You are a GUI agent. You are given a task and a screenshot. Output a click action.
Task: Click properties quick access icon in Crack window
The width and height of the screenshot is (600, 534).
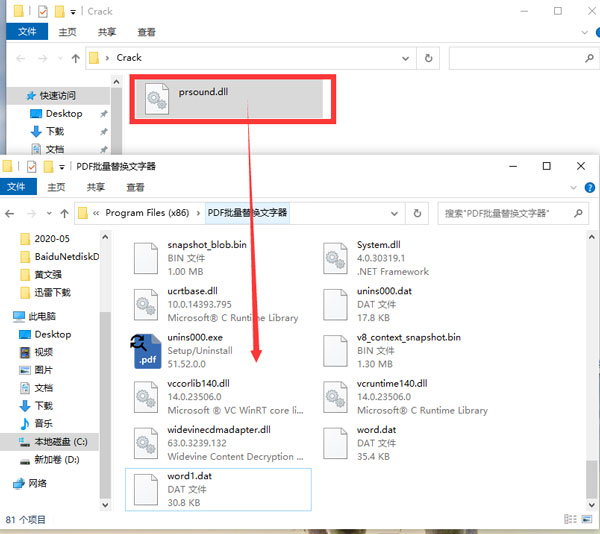(x=42, y=11)
